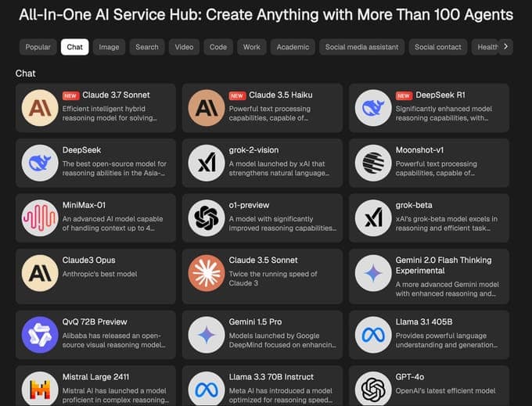
Task: Click 'Twice the running speed of Claude 3'
Action: pos(273,278)
